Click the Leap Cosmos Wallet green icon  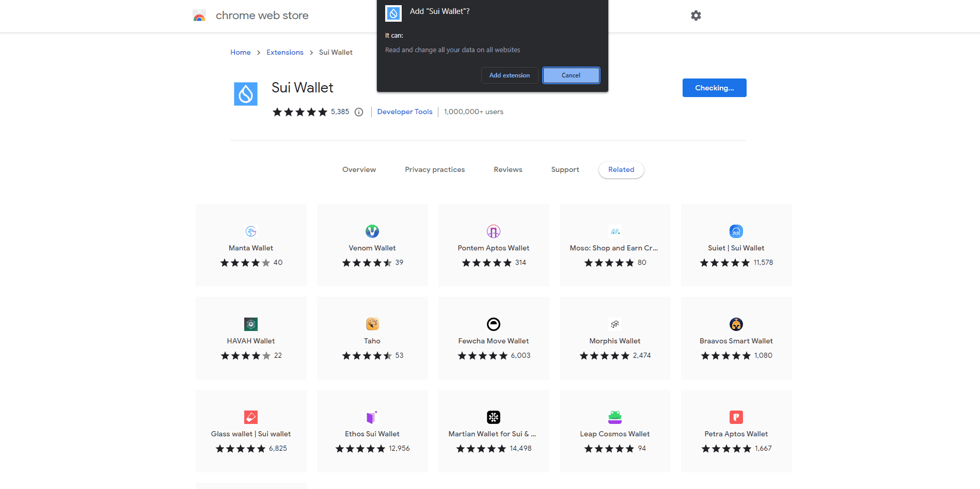[614, 417]
